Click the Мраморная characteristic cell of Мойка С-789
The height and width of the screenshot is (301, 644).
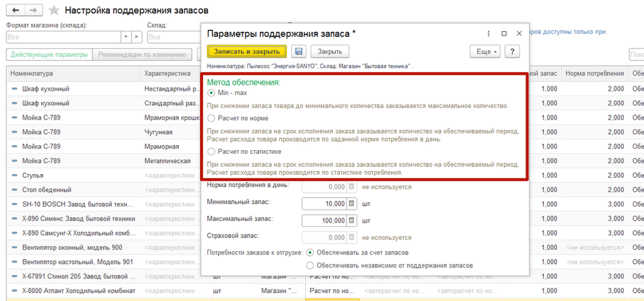click(170, 146)
